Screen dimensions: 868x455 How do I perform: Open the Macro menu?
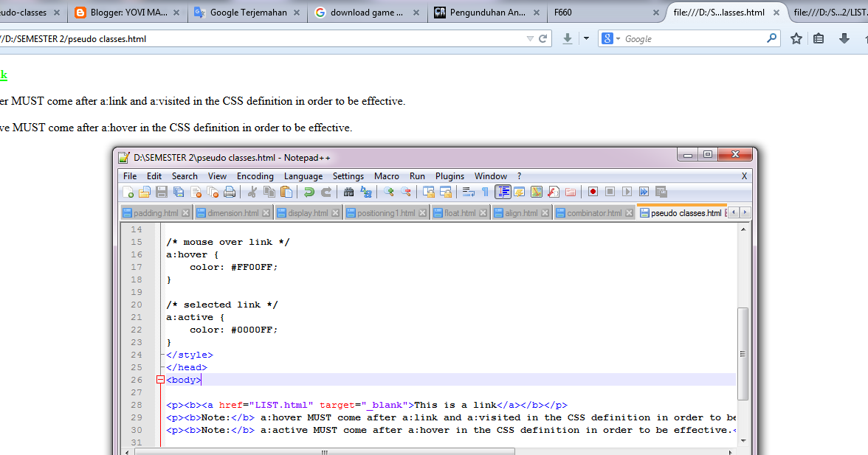coord(387,176)
